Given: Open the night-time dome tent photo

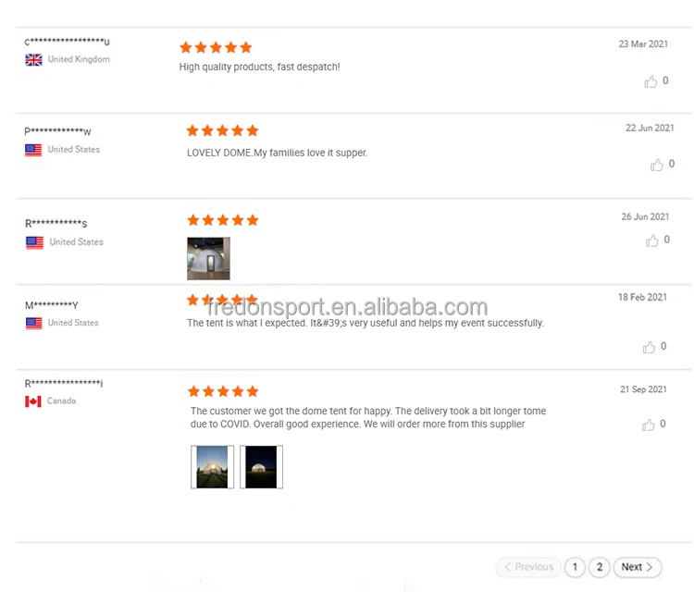Looking at the screenshot, I should [x=261, y=467].
